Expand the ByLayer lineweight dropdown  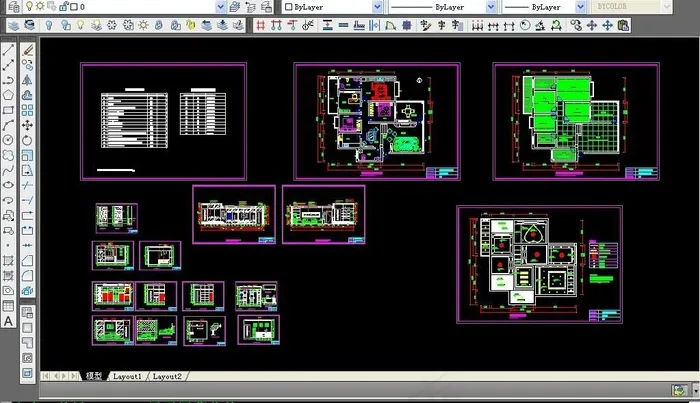[x=577, y=6]
